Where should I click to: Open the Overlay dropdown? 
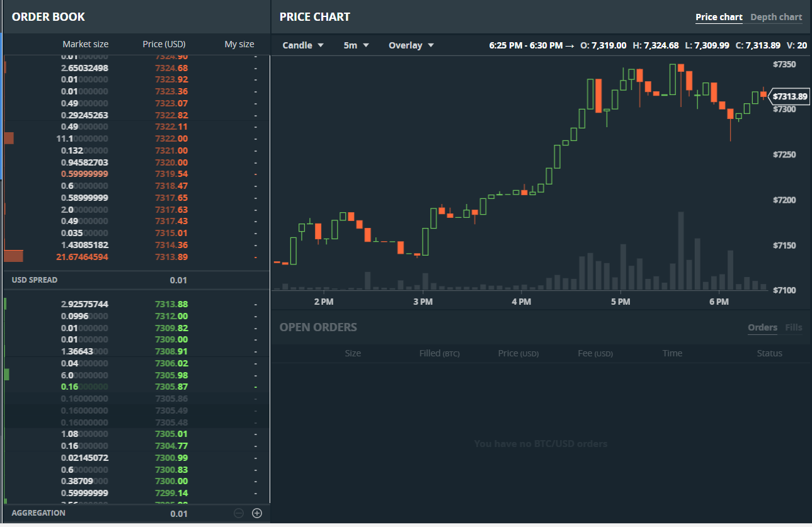(411, 45)
